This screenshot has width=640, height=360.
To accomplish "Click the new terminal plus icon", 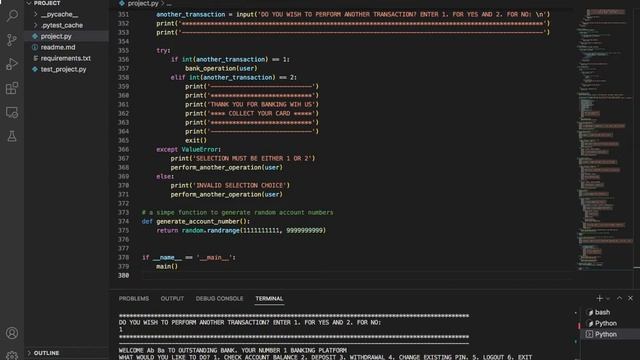I will tap(599, 298).
